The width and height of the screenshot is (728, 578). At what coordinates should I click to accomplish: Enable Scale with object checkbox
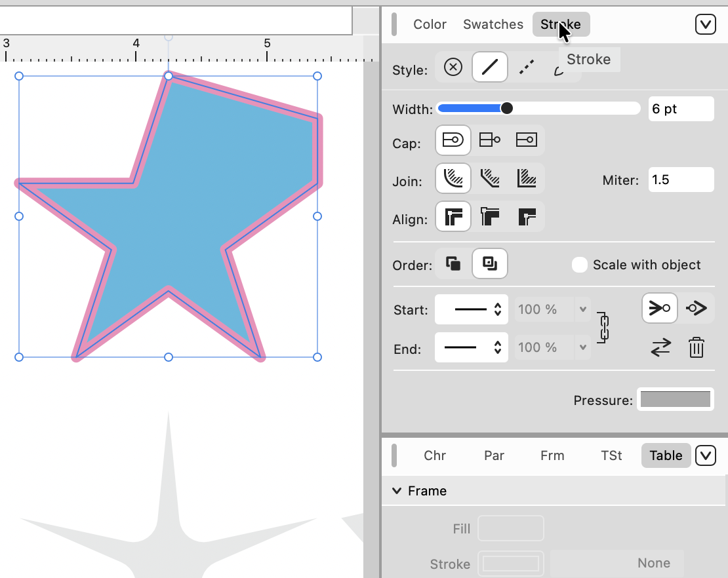pos(579,265)
